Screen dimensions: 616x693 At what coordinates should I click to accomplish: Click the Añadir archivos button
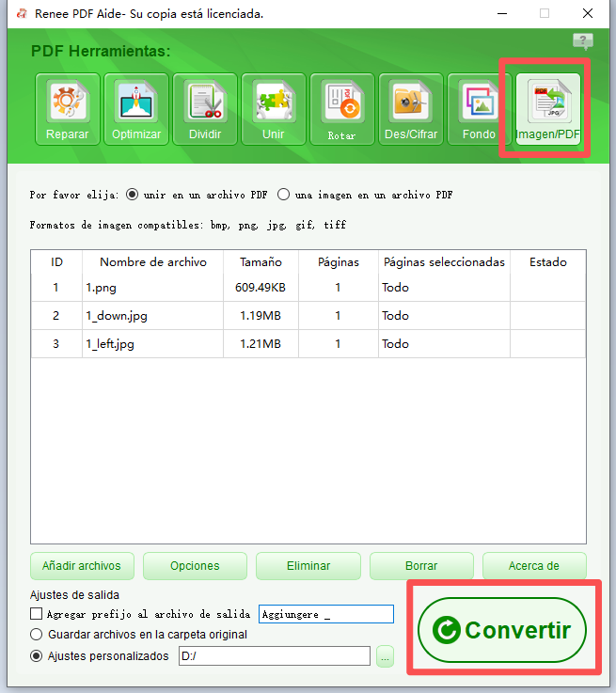pyautogui.click(x=82, y=566)
